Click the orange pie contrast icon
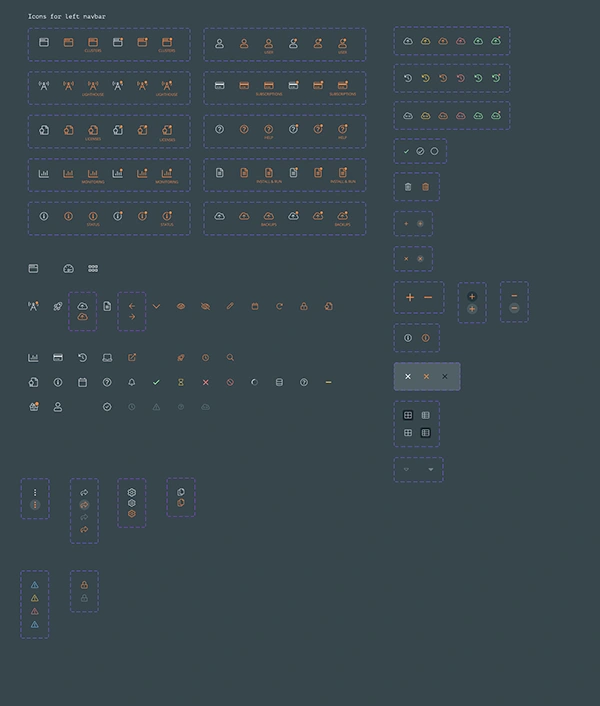Screen dimensions: 600x706 [180, 503]
